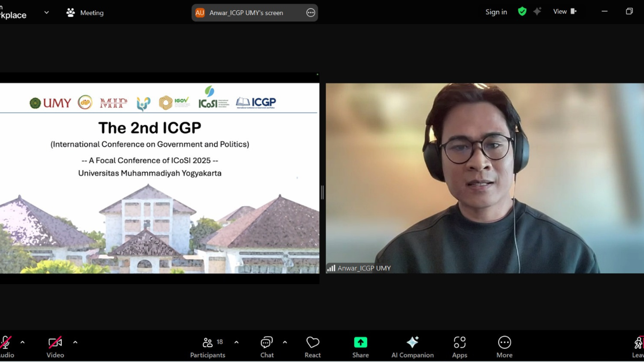The image size is (644, 362).
Task: Minimize the Zoom window
Action: click(604, 11)
